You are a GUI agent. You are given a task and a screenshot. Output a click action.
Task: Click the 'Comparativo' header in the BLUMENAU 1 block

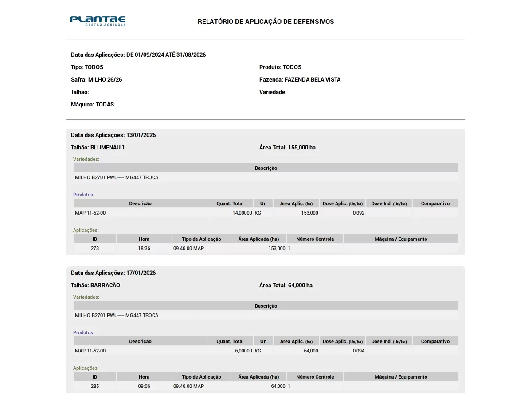[435, 203]
